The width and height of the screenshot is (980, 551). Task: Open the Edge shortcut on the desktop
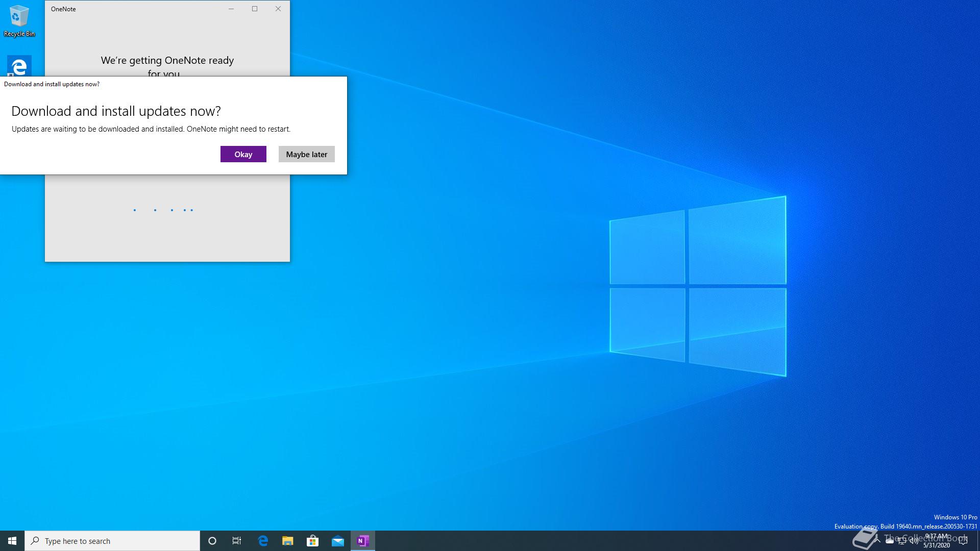pos(19,66)
